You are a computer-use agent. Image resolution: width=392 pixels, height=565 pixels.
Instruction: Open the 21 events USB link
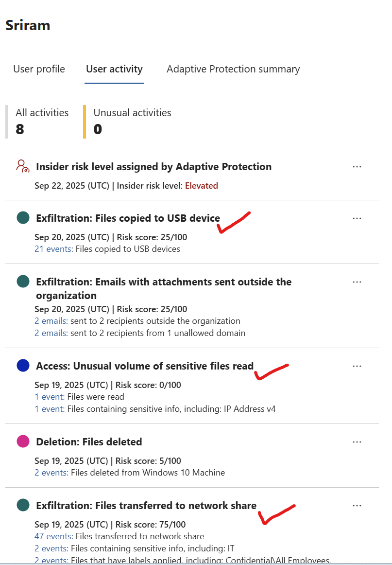click(x=53, y=249)
